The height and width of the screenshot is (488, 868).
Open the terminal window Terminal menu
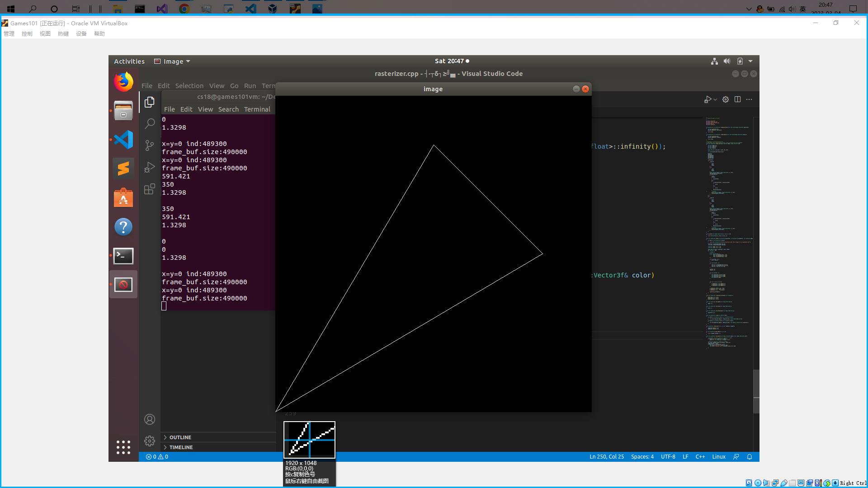tap(257, 109)
